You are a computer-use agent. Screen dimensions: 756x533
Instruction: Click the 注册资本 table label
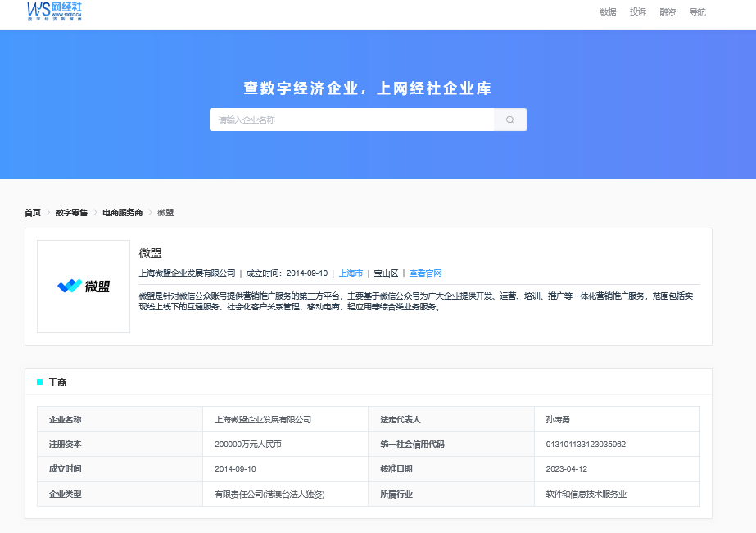65,445
